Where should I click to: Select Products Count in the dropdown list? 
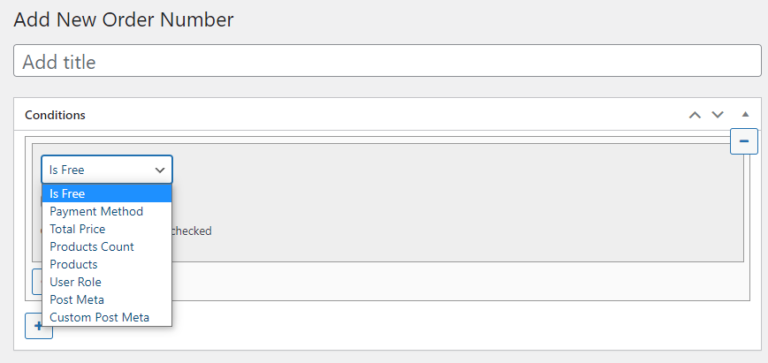point(107,246)
